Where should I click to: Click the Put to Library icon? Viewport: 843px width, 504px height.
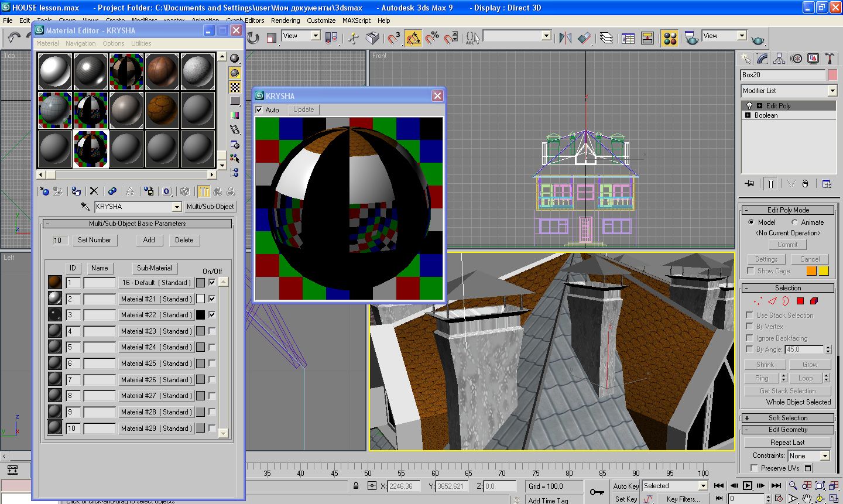[x=149, y=191]
